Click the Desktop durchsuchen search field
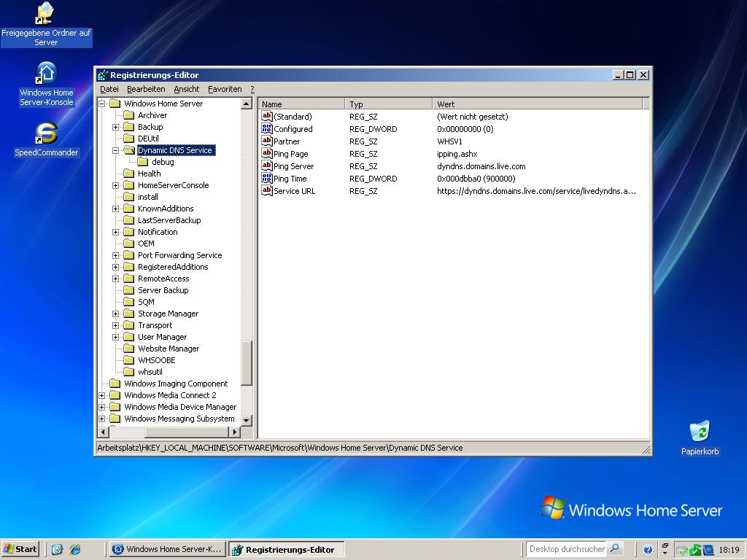The image size is (747, 560). (566, 549)
